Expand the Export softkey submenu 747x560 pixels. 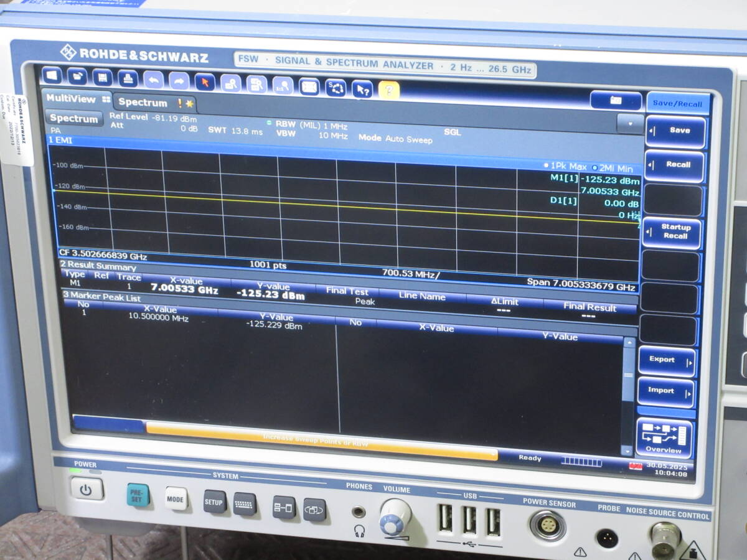667,360
